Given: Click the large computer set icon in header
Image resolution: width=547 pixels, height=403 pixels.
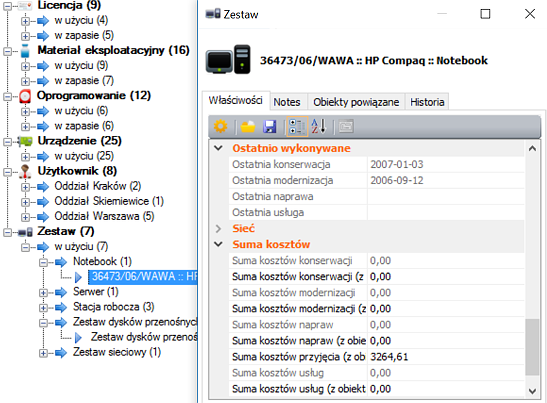Looking at the screenshot, I should (x=228, y=60).
